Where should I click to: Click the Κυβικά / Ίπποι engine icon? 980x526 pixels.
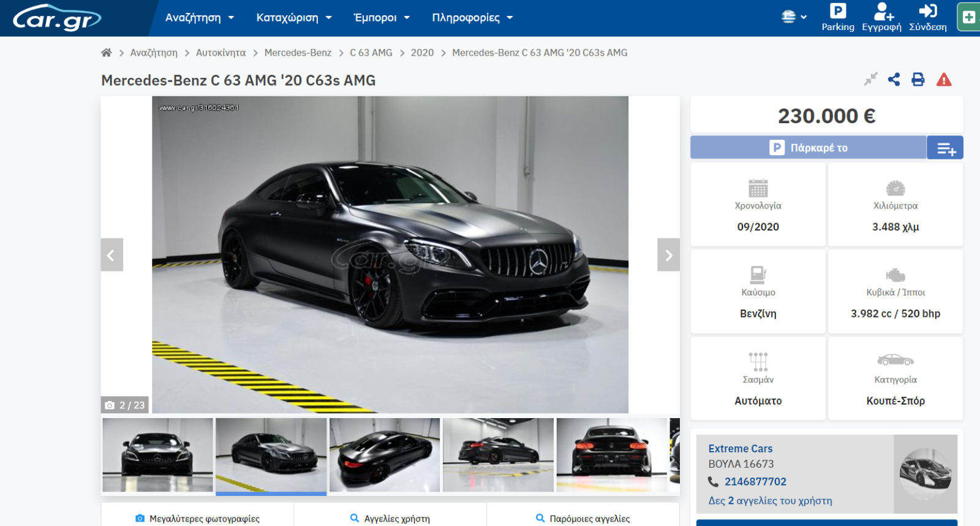pyautogui.click(x=895, y=275)
